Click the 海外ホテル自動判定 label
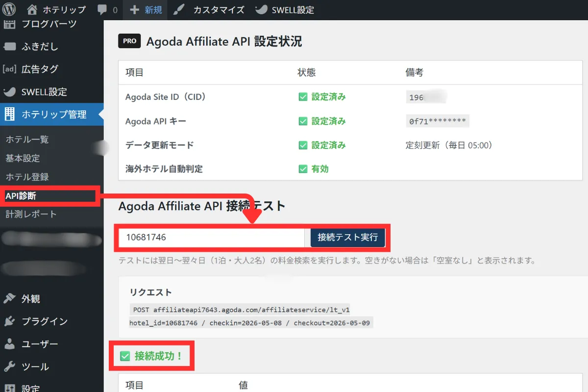588x392 pixels. 164,169
